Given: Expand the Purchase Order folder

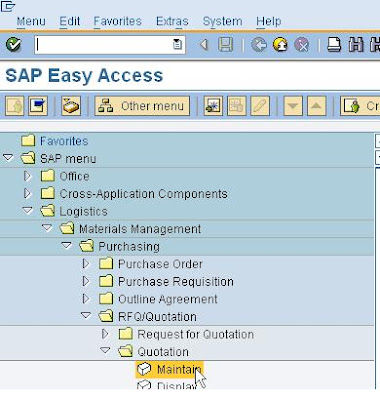Looking at the screenshot, I should (x=86, y=264).
